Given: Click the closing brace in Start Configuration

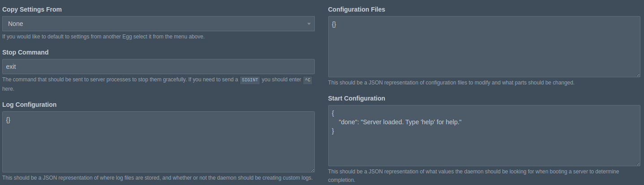Looking at the screenshot, I should [333, 130].
